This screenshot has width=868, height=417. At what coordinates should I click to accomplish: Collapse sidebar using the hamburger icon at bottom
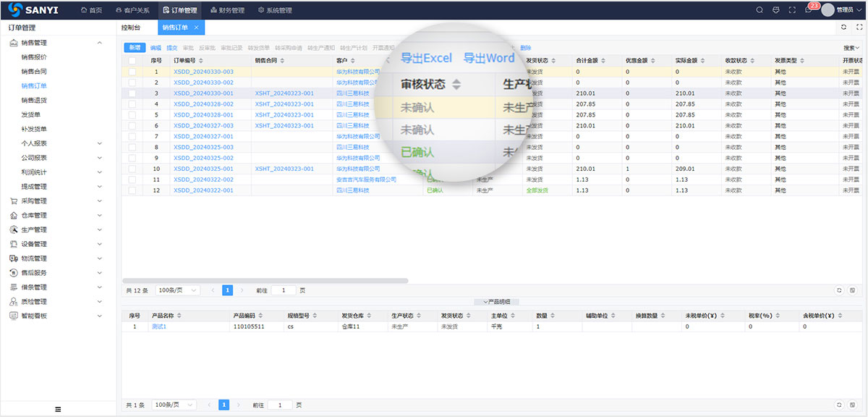pyautogui.click(x=58, y=409)
